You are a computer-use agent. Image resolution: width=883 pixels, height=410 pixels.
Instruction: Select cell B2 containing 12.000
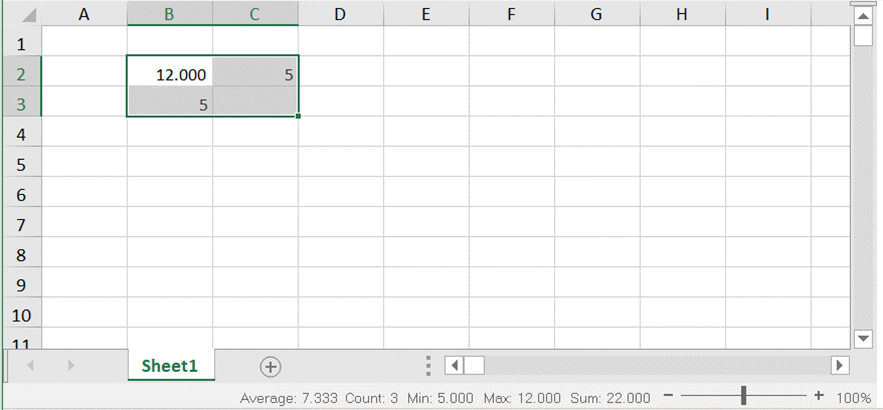[170, 74]
